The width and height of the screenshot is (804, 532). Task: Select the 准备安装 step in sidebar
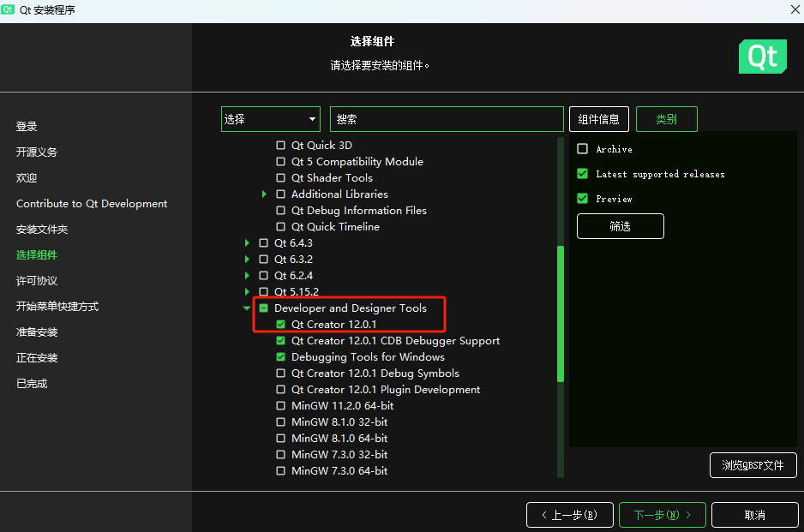(x=37, y=332)
